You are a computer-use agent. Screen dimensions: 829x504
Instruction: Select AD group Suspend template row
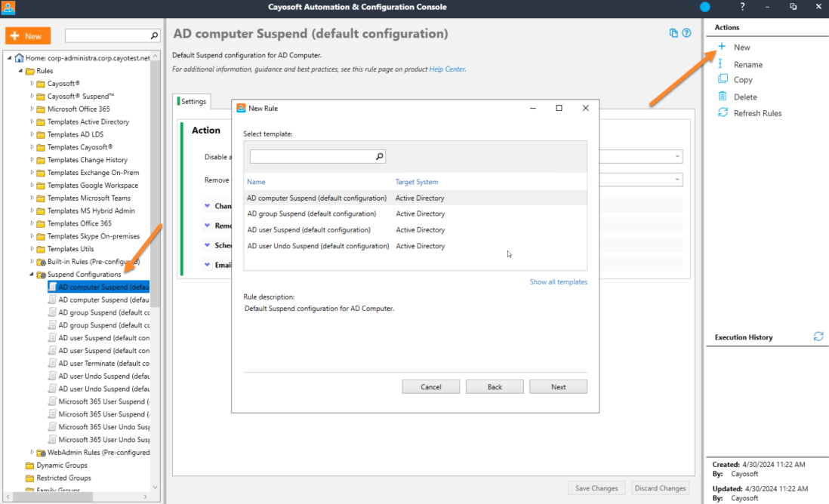pyautogui.click(x=415, y=214)
